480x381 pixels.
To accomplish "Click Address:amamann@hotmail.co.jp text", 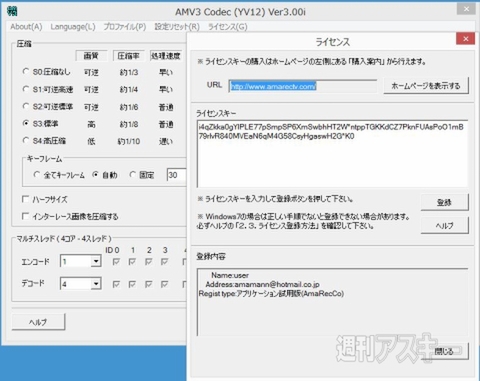I will click(x=262, y=284).
